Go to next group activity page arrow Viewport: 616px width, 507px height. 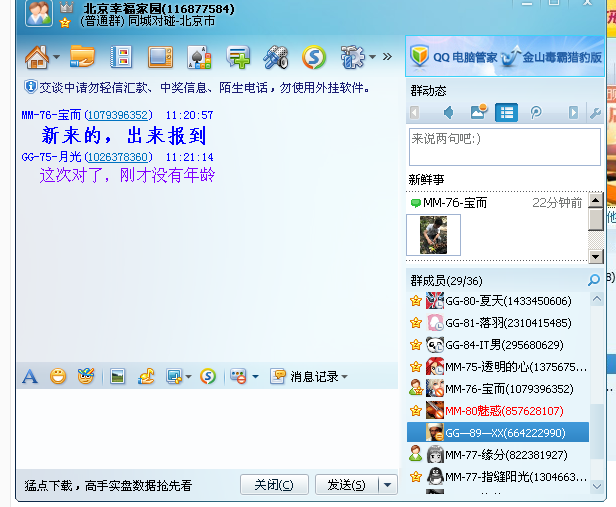pyautogui.click(x=574, y=113)
